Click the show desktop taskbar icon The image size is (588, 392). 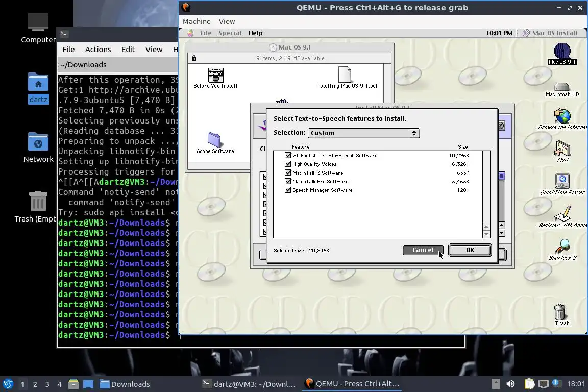[88, 384]
